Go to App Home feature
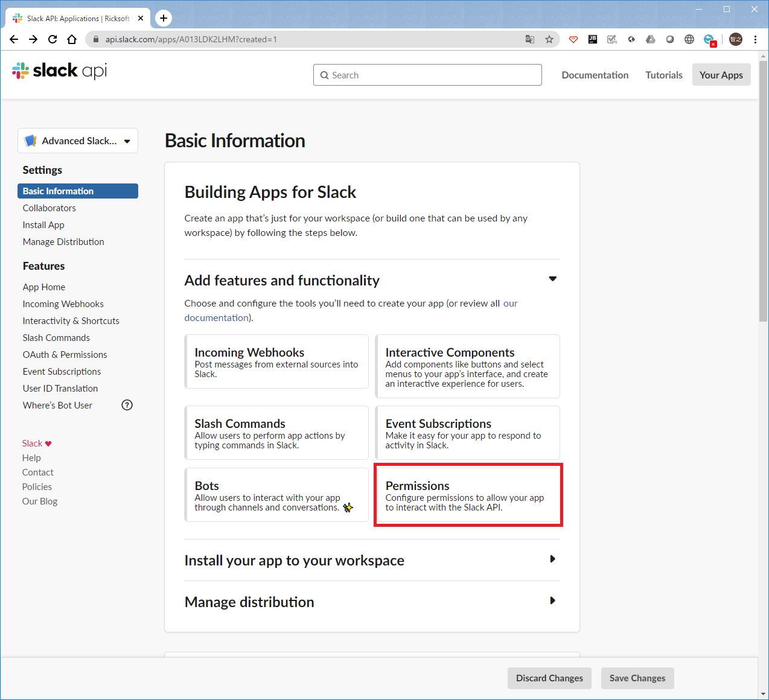 (44, 287)
